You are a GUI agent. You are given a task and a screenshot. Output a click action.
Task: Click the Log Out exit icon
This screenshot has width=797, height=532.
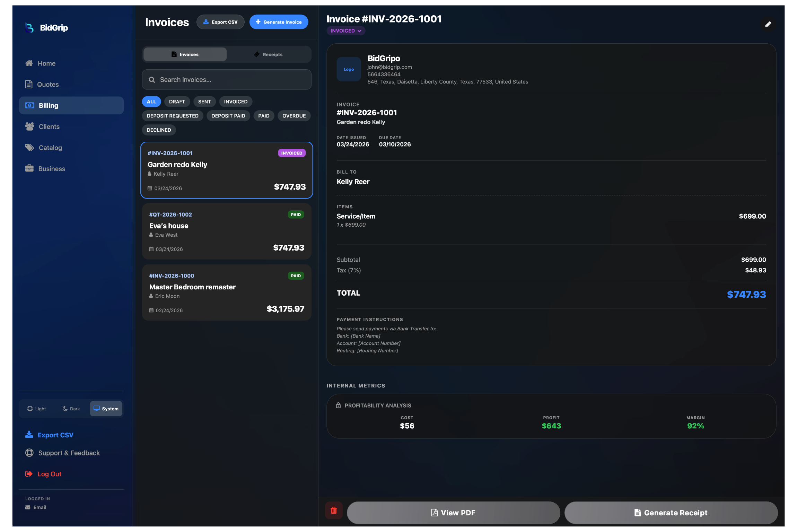coord(29,474)
